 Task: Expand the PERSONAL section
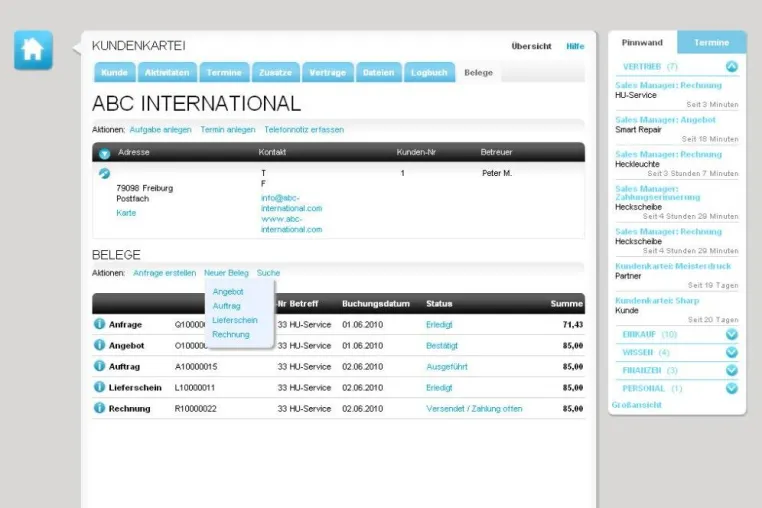(731, 388)
